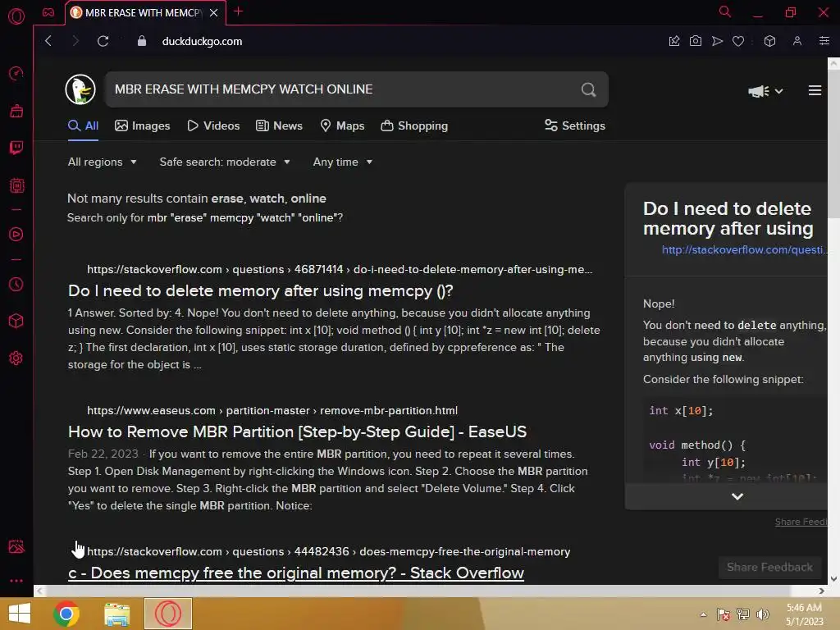
Task: Open File Explorer from the taskbar
Action: coord(116,614)
